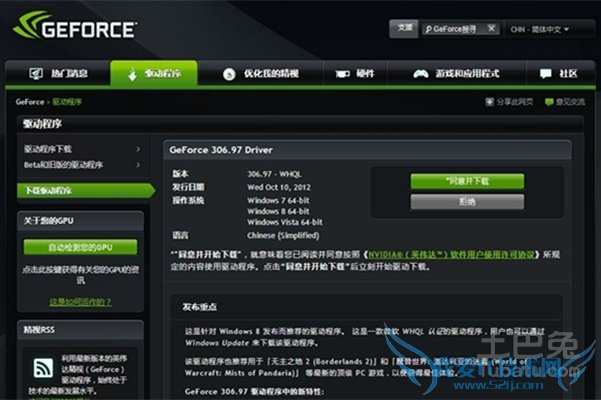
Task: Click the 关于您的GPU panel header
Action: click(80, 221)
